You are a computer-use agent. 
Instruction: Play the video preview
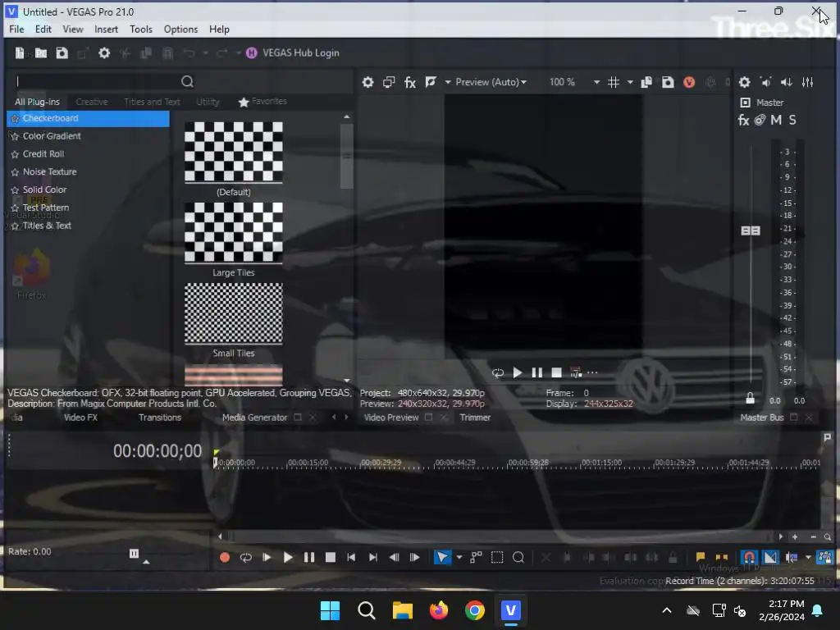(518, 373)
